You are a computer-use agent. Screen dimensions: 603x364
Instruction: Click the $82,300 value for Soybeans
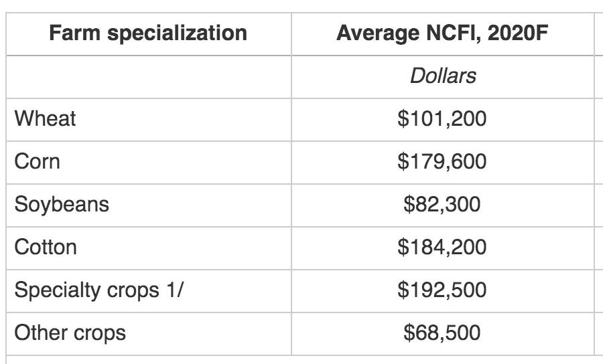pyautogui.click(x=442, y=205)
